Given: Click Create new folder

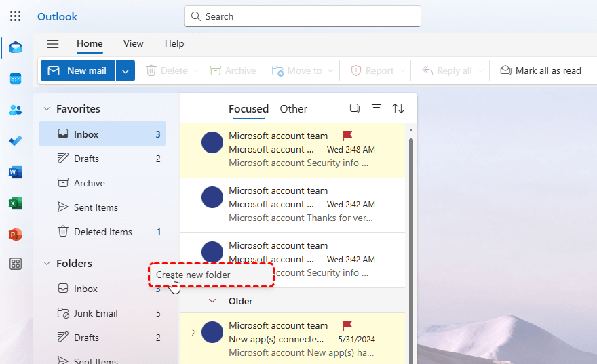Looking at the screenshot, I should click(x=211, y=275).
